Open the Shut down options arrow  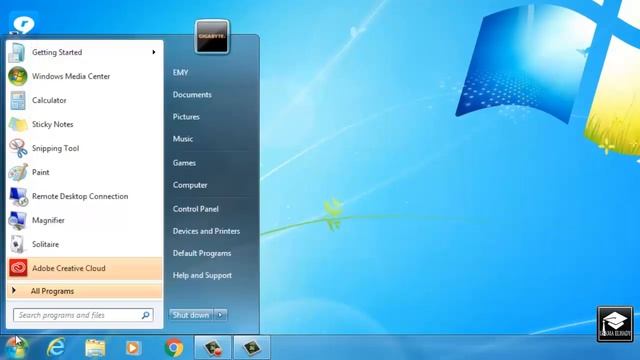coord(220,315)
